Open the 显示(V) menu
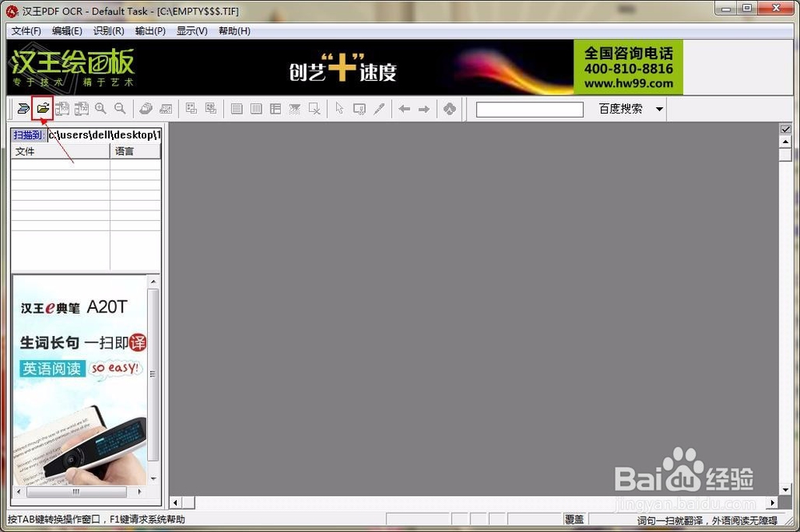This screenshot has height=532, width=800. click(x=192, y=31)
